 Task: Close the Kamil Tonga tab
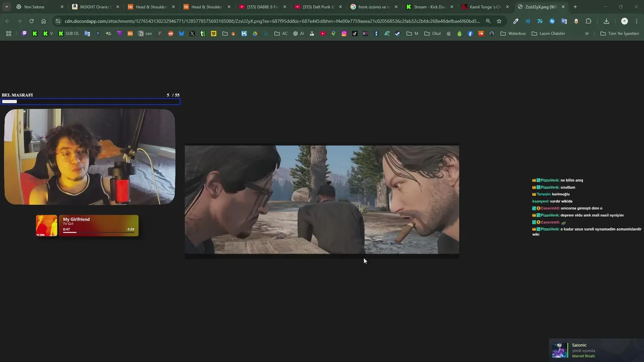pyautogui.click(x=507, y=7)
